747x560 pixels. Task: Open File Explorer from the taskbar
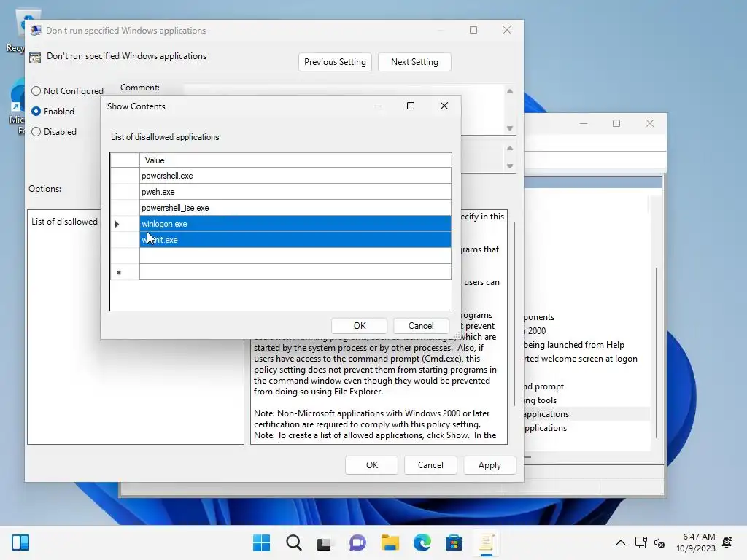(x=390, y=542)
